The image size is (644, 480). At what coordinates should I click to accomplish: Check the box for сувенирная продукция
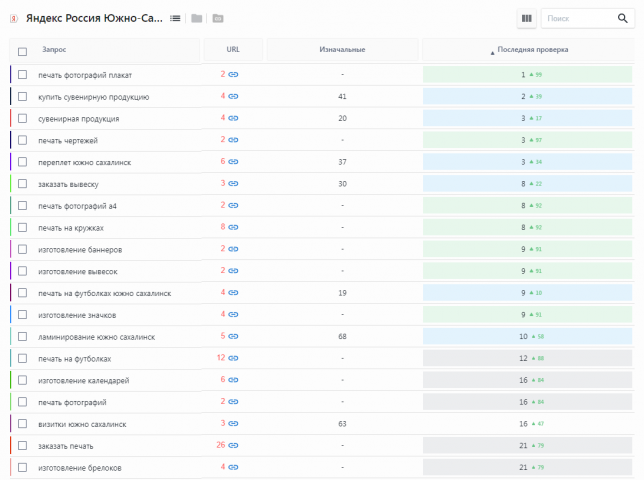(23, 118)
